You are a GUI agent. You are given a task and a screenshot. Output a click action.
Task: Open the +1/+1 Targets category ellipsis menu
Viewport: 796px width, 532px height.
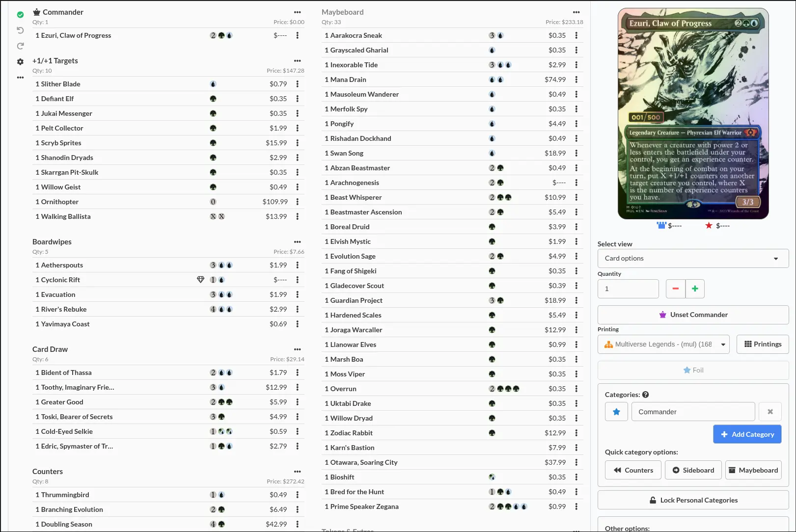(297, 61)
